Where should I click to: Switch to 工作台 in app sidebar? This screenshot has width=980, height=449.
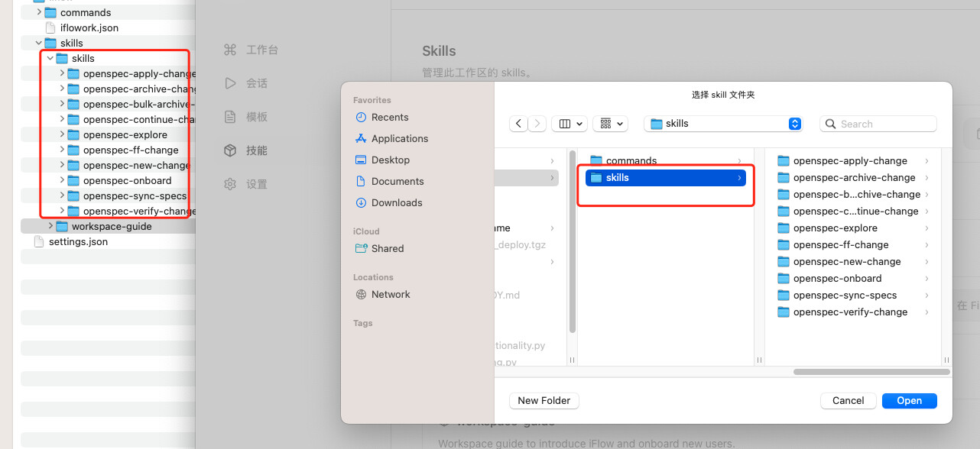(x=261, y=50)
